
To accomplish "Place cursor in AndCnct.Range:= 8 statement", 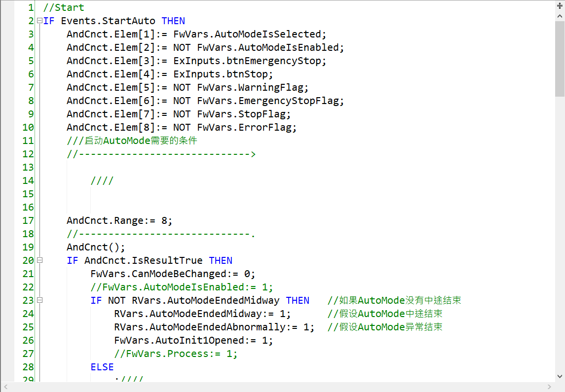I will [x=119, y=220].
